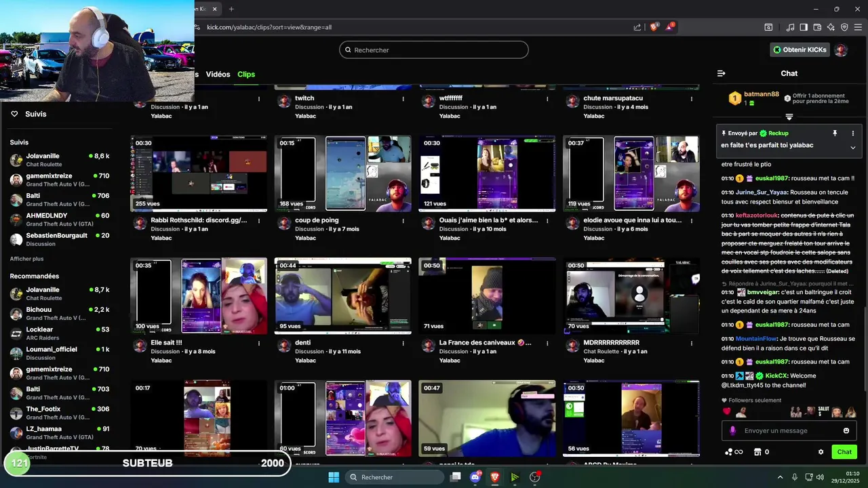This screenshot has height=488, width=868.
Task: Open Windows Start menu
Action: click(334, 477)
